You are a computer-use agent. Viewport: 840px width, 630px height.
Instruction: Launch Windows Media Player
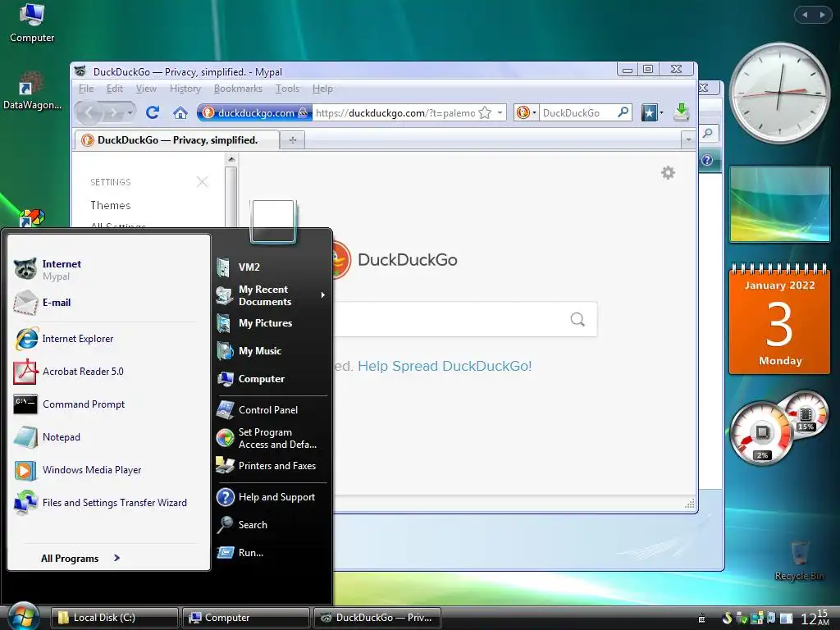click(107, 470)
